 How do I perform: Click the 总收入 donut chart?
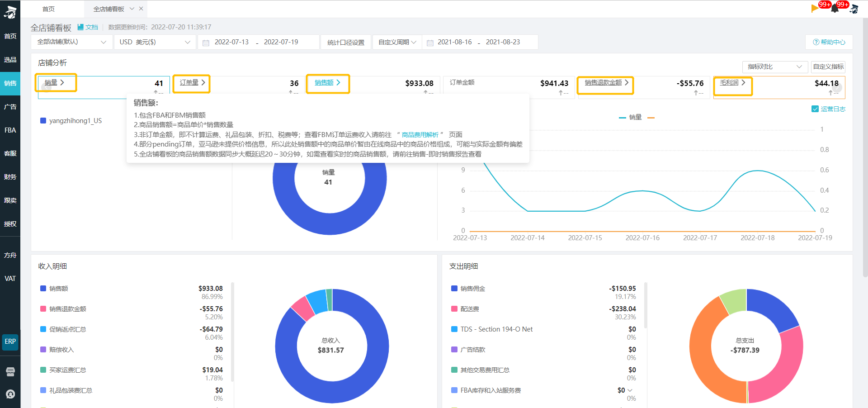[332, 346]
